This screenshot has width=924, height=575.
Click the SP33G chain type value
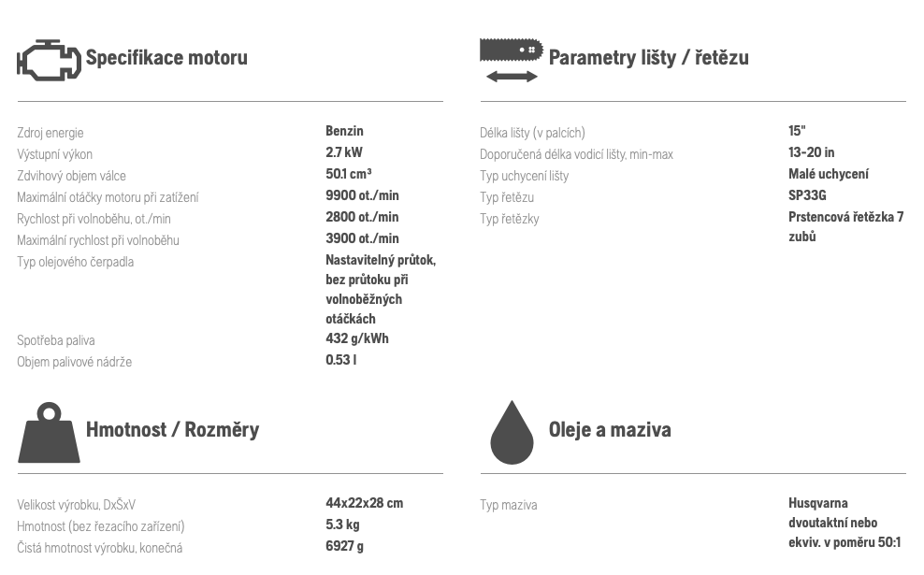click(807, 195)
